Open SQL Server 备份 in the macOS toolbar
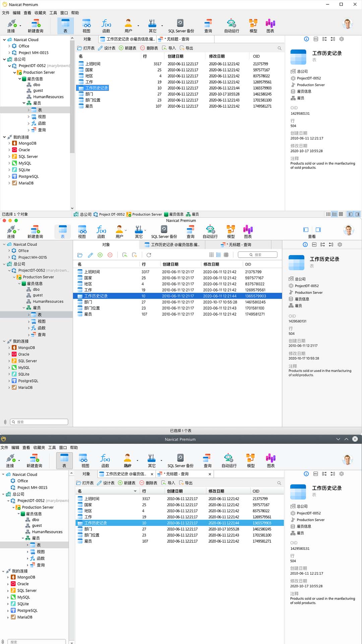Screen dimensions: 362x644 click(164, 232)
